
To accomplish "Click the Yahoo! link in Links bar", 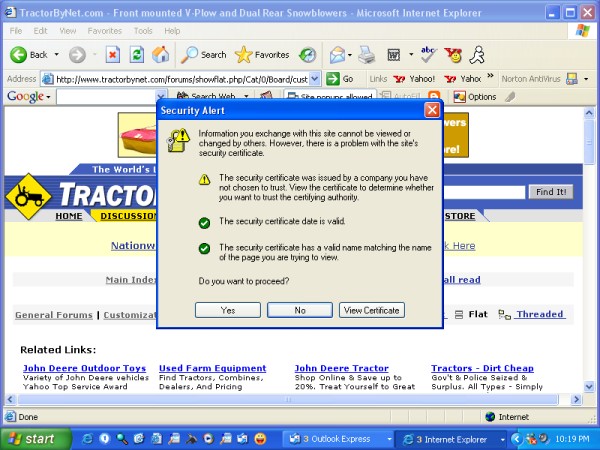I will point(415,79).
